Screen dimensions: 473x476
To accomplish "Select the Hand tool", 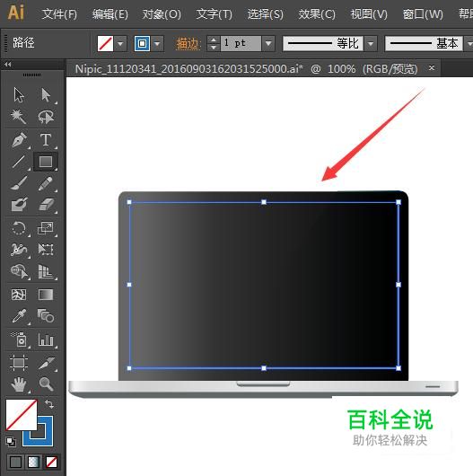I will click(19, 384).
